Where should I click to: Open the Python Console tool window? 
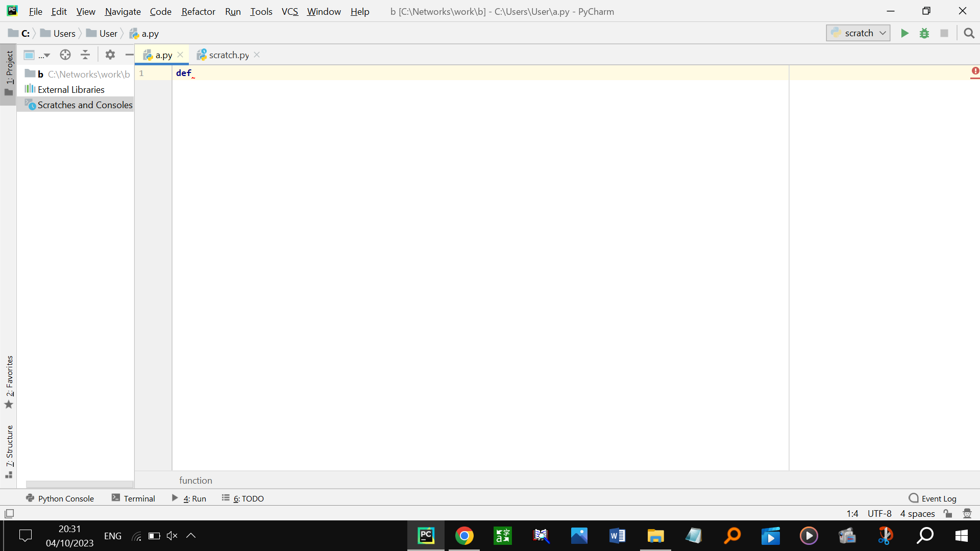[60, 498]
